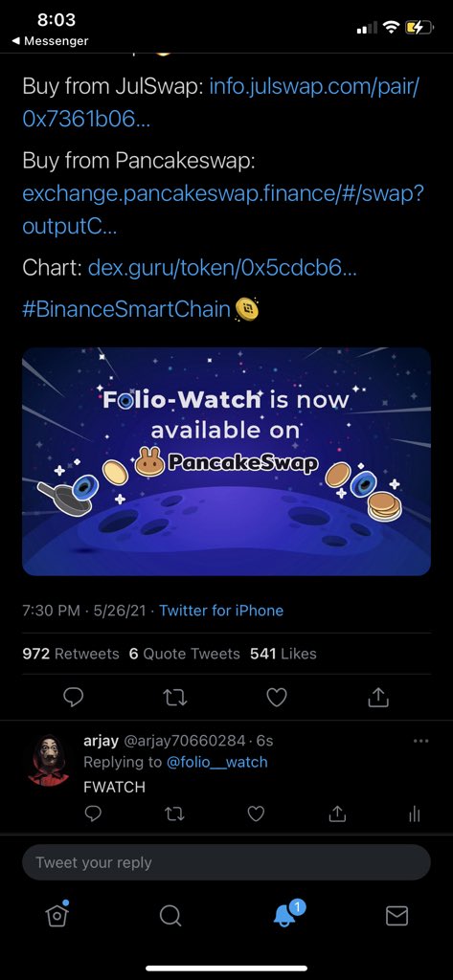This screenshot has height=980, width=453.
Task: Tap the reply icon under main tweet
Action: pyautogui.click(x=73, y=698)
